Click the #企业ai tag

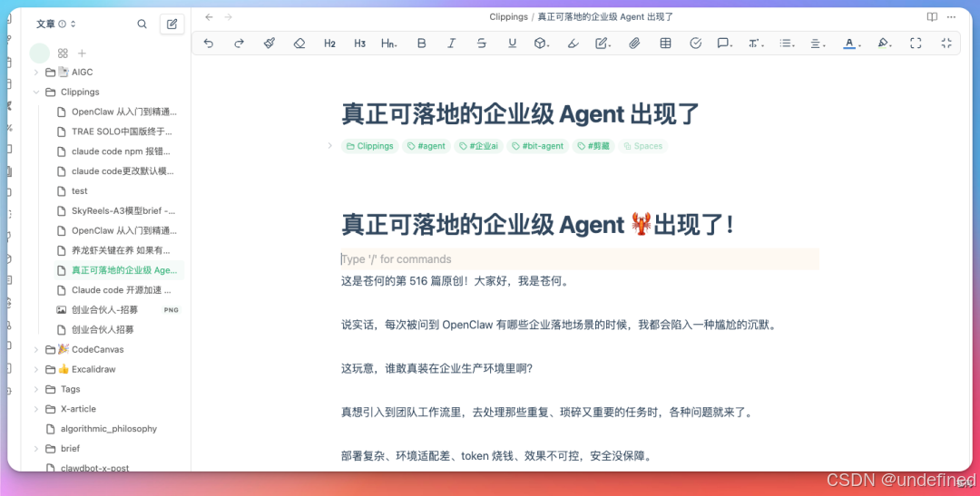[479, 146]
